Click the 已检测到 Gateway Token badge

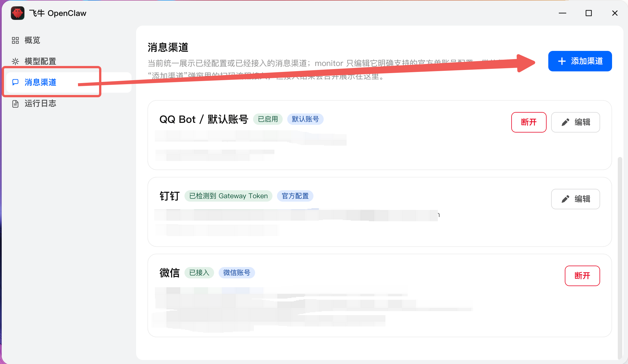[228, 196]
